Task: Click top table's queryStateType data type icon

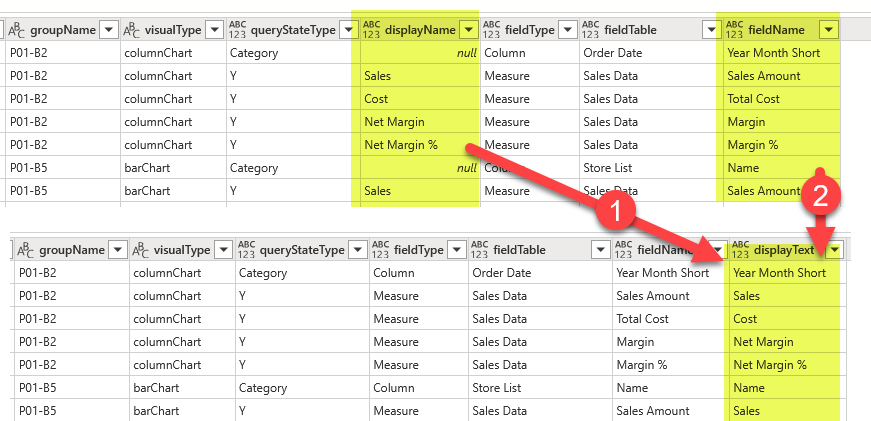Action: (237, 30)
